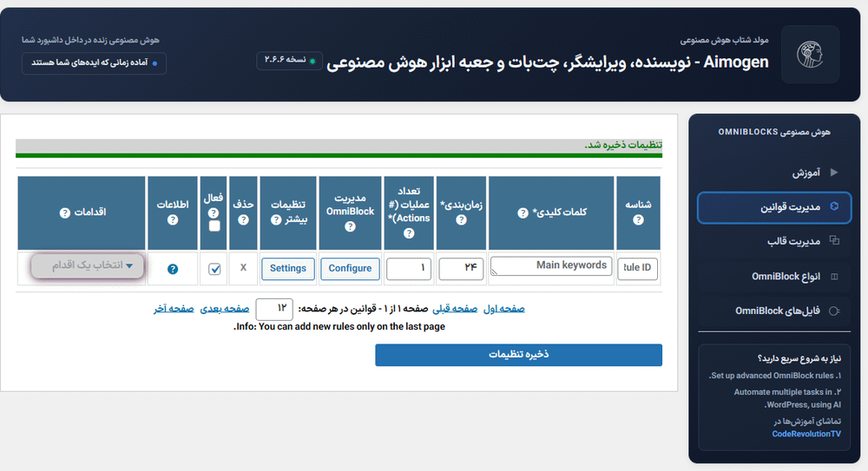Viewport: 868px width, 471px height.
Task: Click the icon beside فایل‌های OmniBlock
Action: [834, 311]
